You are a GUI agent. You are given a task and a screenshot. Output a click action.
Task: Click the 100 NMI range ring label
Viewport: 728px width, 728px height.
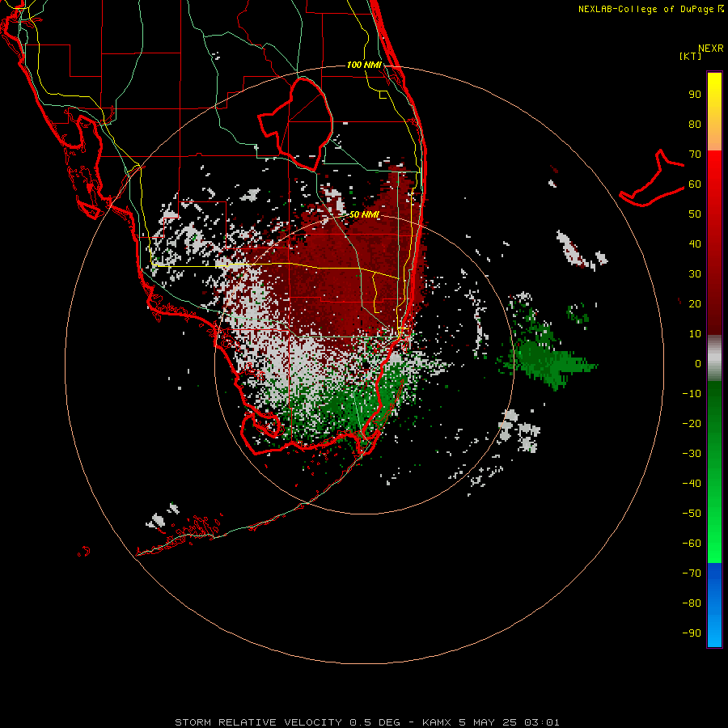[x=364, y=65]
